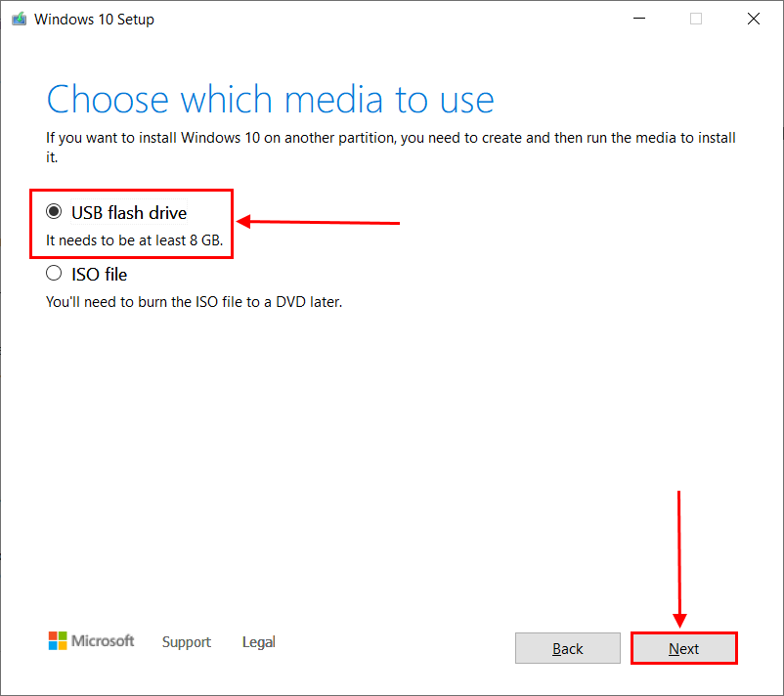Click the Windows 10 Setup title bar icon
This screenshot has height=696, width=784.
pos(19,19)
